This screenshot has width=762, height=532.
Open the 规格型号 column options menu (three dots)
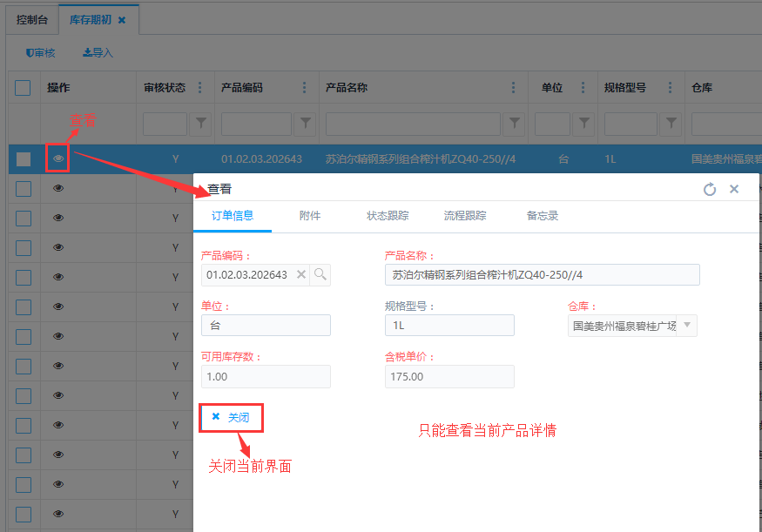point(671,88)
